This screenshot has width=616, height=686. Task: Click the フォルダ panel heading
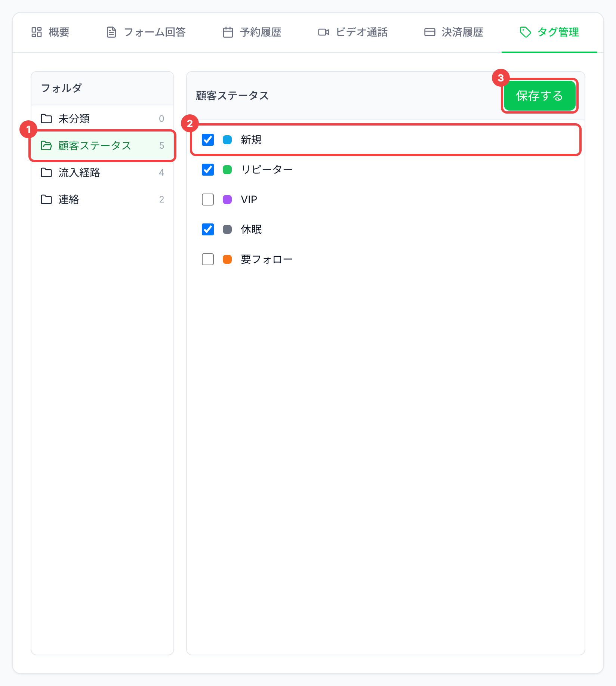[61, 88]
